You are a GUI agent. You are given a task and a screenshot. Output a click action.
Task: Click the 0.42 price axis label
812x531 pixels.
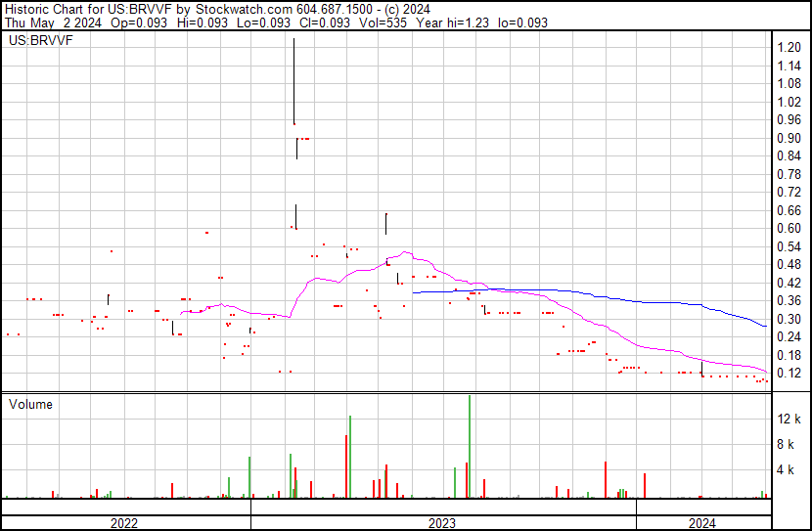point(789,283)
